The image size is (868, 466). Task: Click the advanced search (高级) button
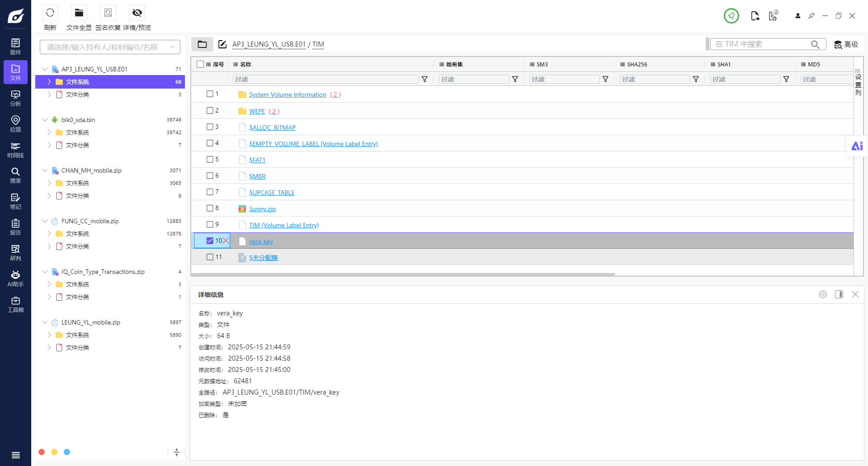tap(846, 44)
